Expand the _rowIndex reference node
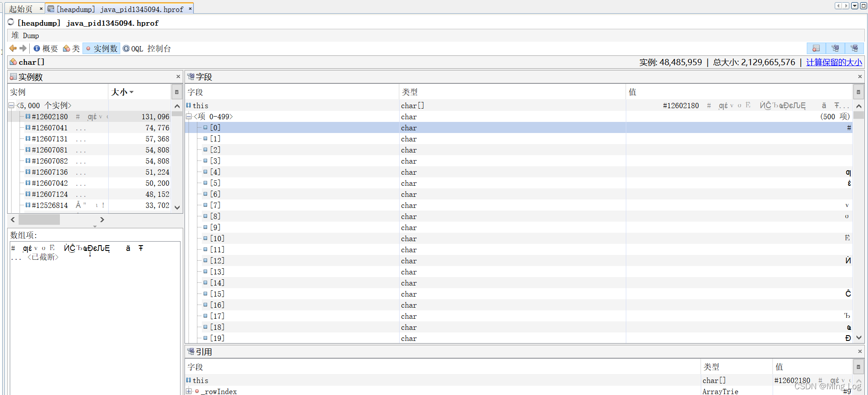This screenshot has width=868, height=395. coord(189,391)
